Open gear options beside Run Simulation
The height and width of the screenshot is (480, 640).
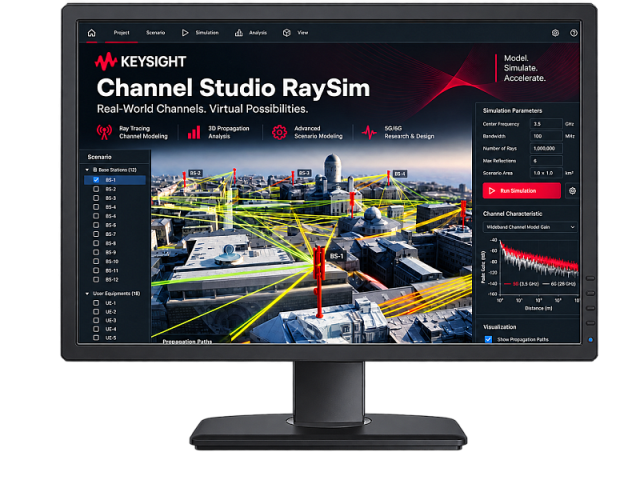pos(572,191)
